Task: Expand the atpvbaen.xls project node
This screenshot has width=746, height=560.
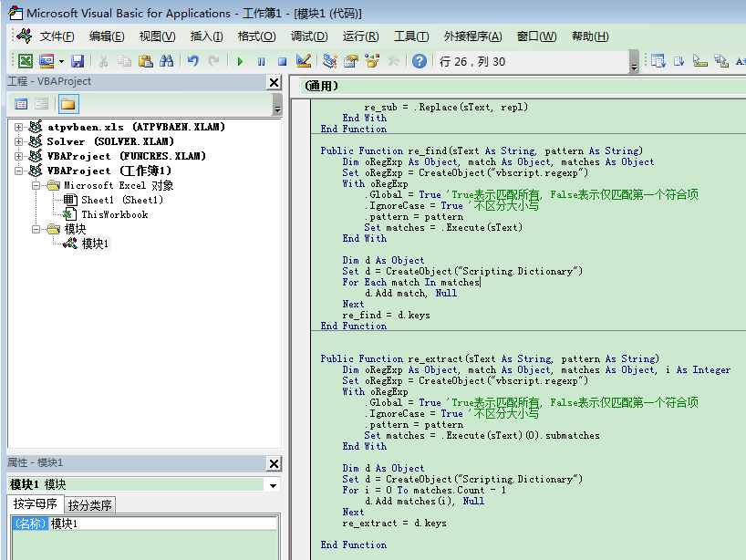Action: click(18, 127)
